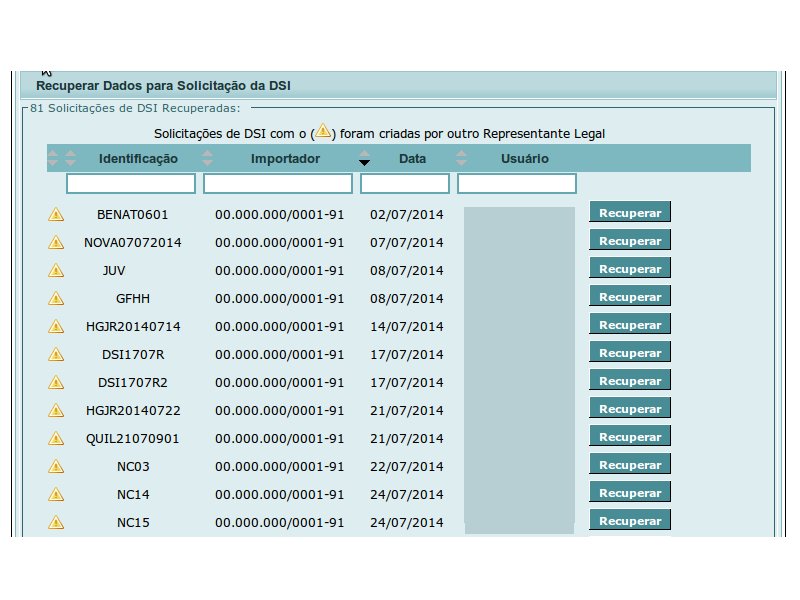Select the DSI1707R2 identification cell
The height and width of the screenshot is (600, 800).
tap(133, 383)
